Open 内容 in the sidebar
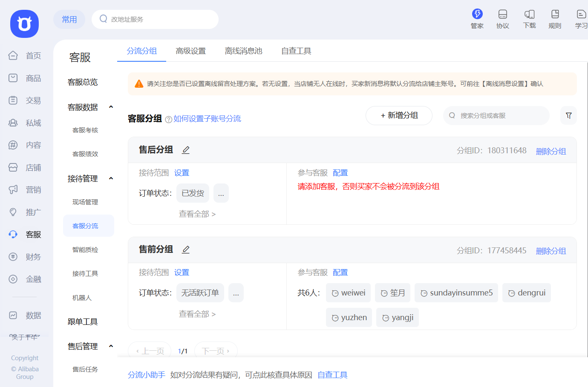 pos(25,145)
